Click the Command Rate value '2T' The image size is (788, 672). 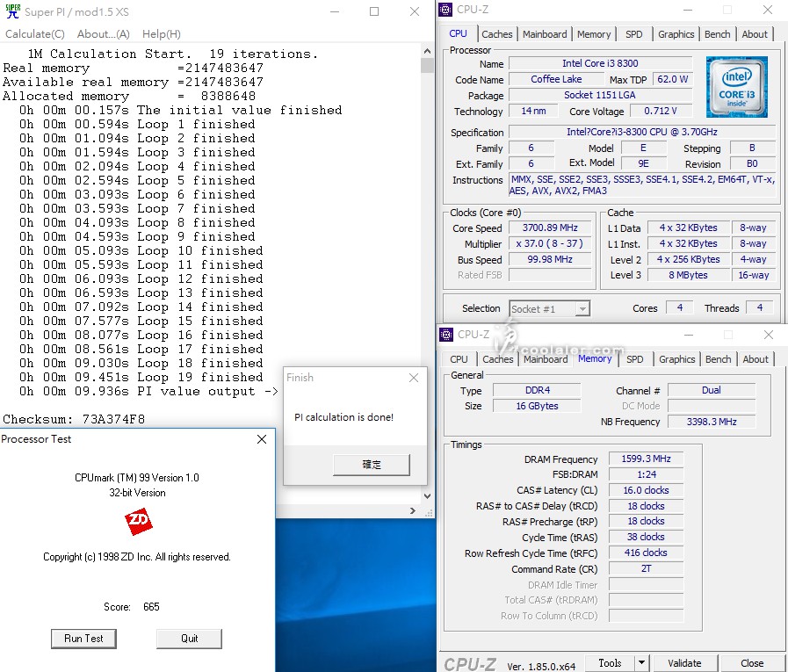[646, 568]
